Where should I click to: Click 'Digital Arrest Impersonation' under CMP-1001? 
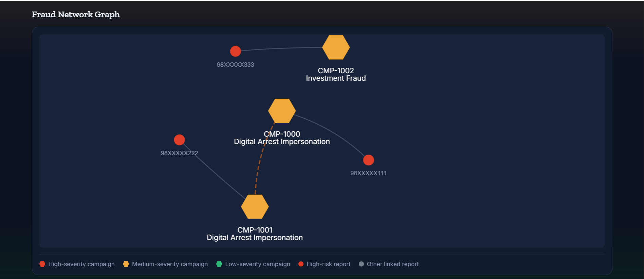click(x=255, y=238)
